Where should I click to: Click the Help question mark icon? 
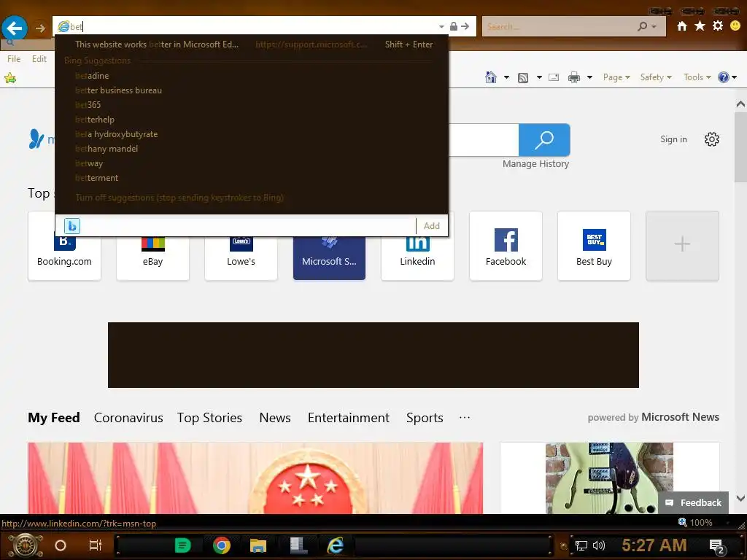(723, 77)
